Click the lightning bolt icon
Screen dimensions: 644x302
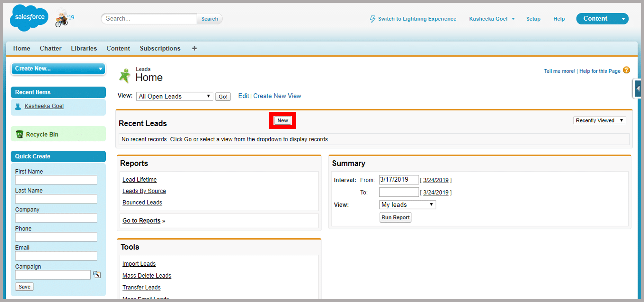pyautogui.click(x=372, y=19)
